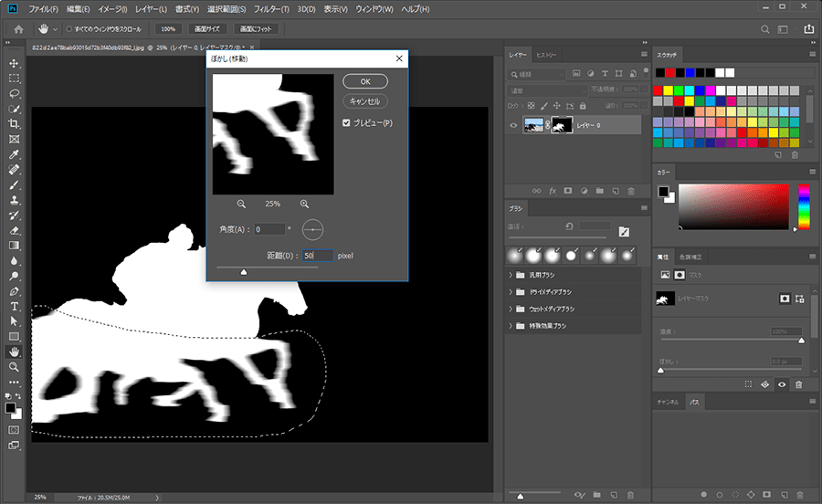
Task: Click the zoom in magnifier under the preview
Action: [304, 204]
